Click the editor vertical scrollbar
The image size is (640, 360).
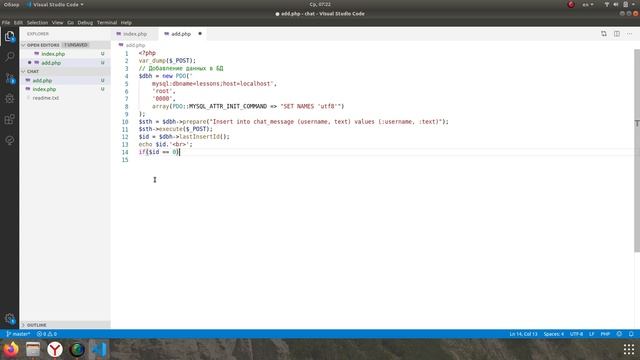click(637, 151)
